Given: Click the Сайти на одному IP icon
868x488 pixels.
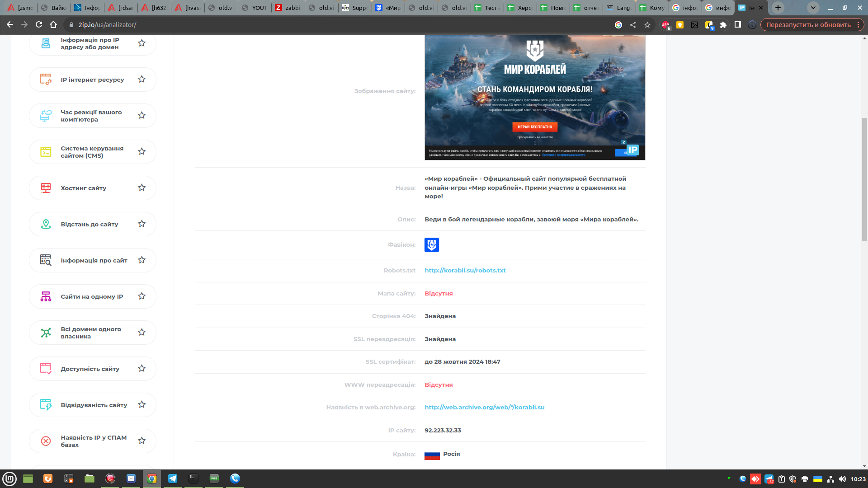Looking at the screenshot, I should tap(46, 296).
